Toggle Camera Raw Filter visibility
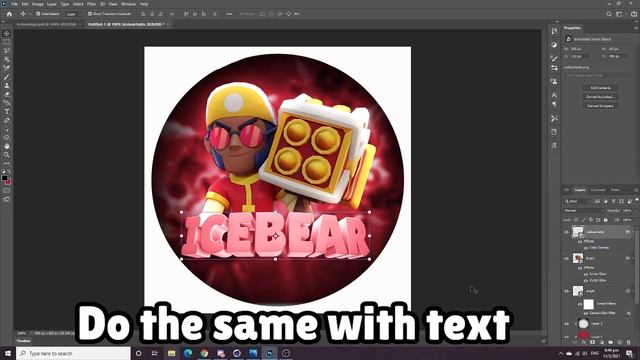640x360 pixels. 586,313
